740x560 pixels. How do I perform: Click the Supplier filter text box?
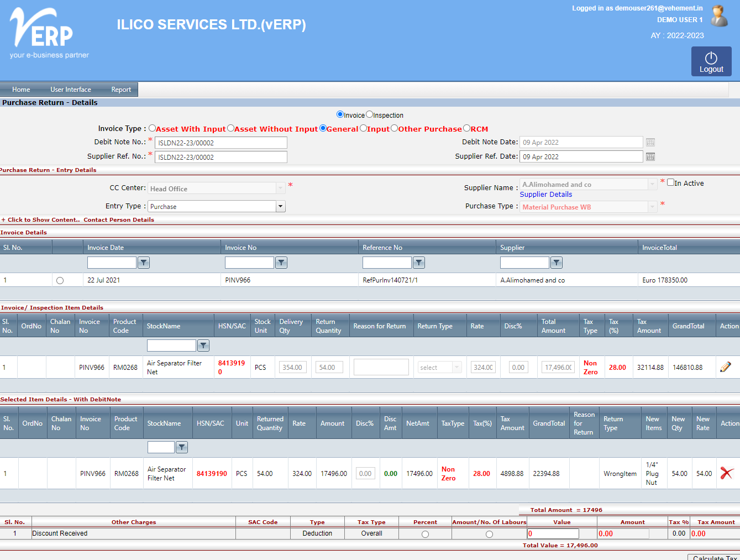coord(524,263)
